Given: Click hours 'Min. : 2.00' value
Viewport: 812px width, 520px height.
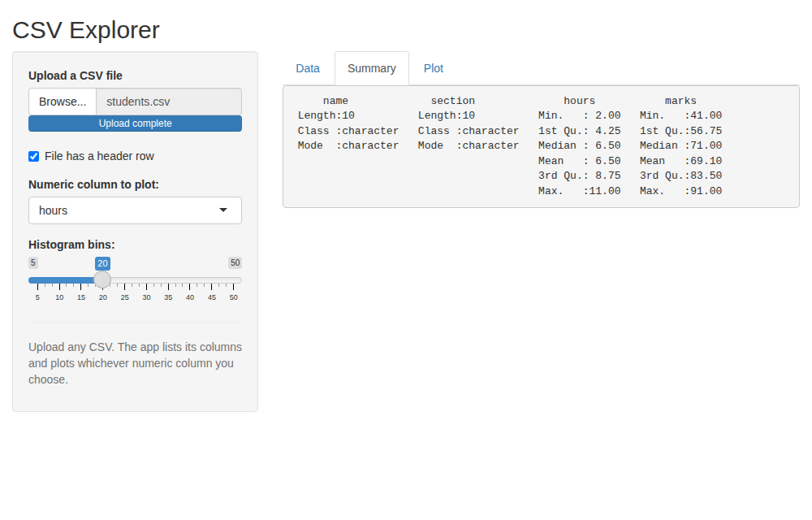Looking at the screenshot, I should (x=580, y=115).
